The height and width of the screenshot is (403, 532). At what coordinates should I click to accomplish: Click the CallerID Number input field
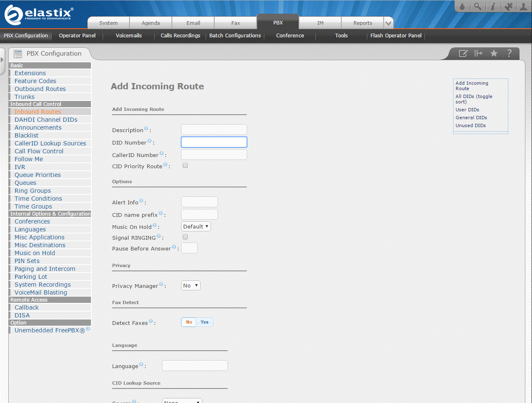point(214,155)
